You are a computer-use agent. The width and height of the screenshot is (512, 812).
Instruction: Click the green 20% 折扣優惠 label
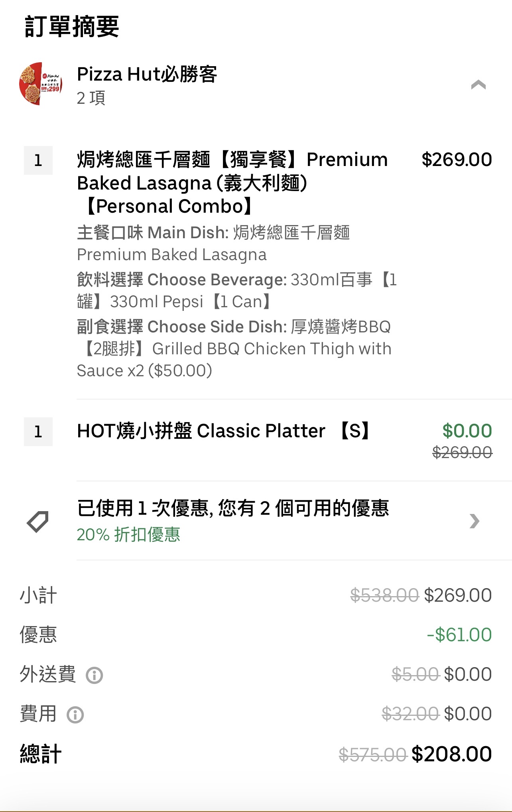(128, 535)
